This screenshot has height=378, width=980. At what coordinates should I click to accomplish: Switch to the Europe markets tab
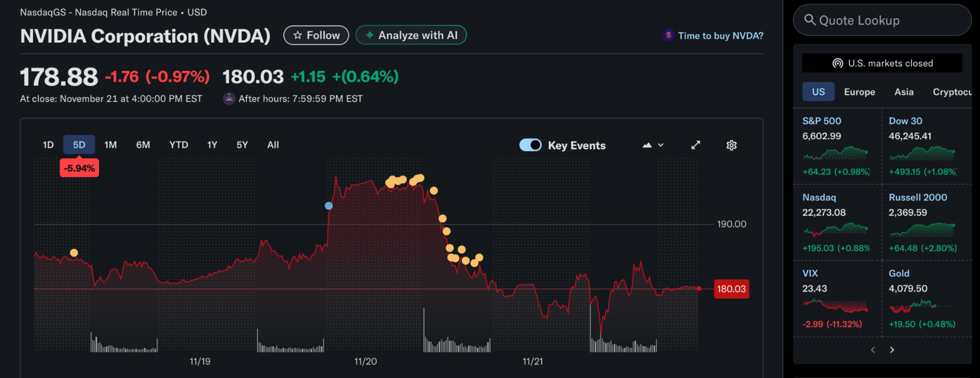(860, 92)
